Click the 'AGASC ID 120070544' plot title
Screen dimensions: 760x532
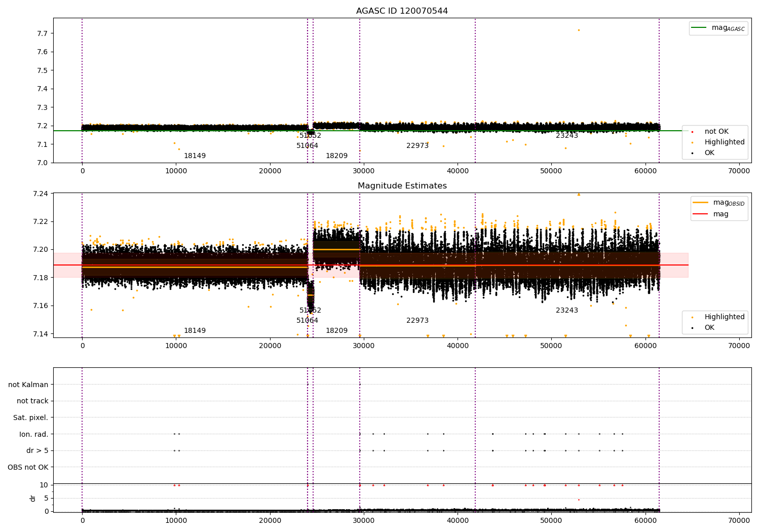pyautogui.click(x=402, y=11)
